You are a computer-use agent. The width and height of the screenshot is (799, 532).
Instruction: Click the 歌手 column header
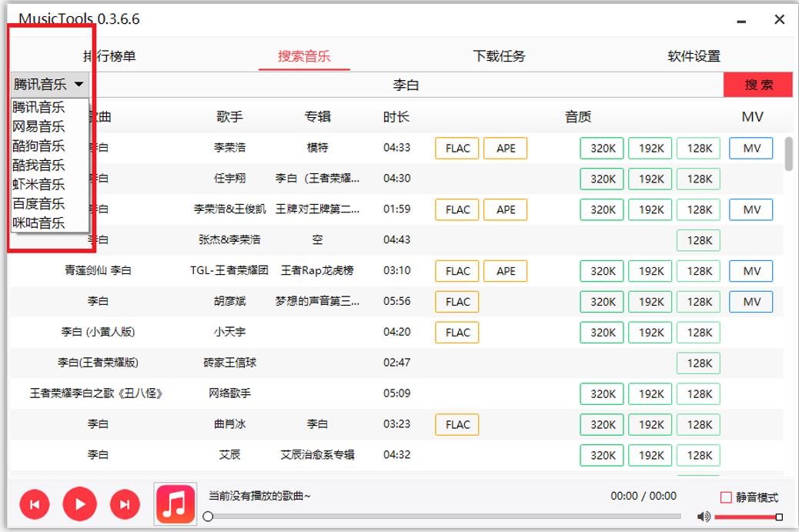(x=230, y=117)
